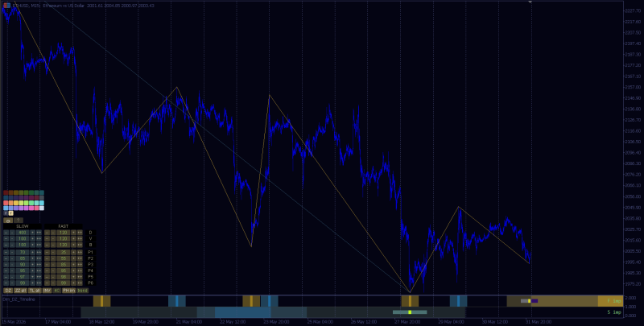Pick the bright orange color swatch

[10, 203]
